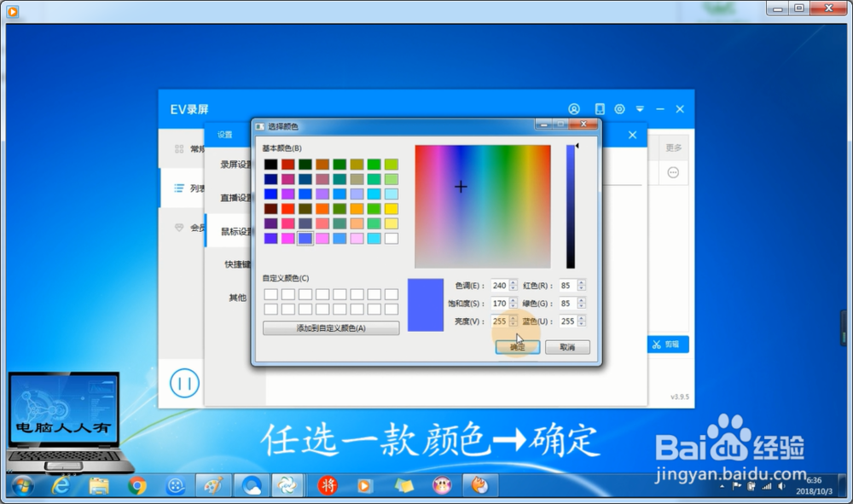
Task: Open the Paint palette app on taskbar
Action: click(213, 485)
